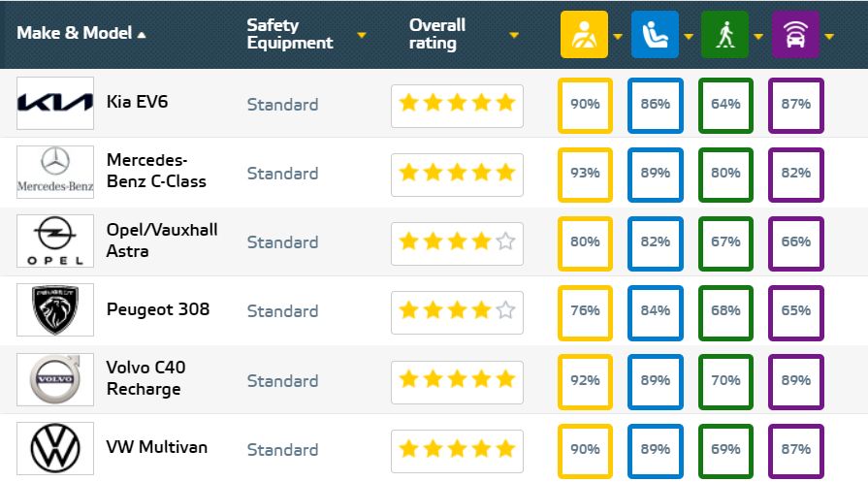Open the Peugeot 308 model link
Screen dimensions: 868x482
pos(157,310)
